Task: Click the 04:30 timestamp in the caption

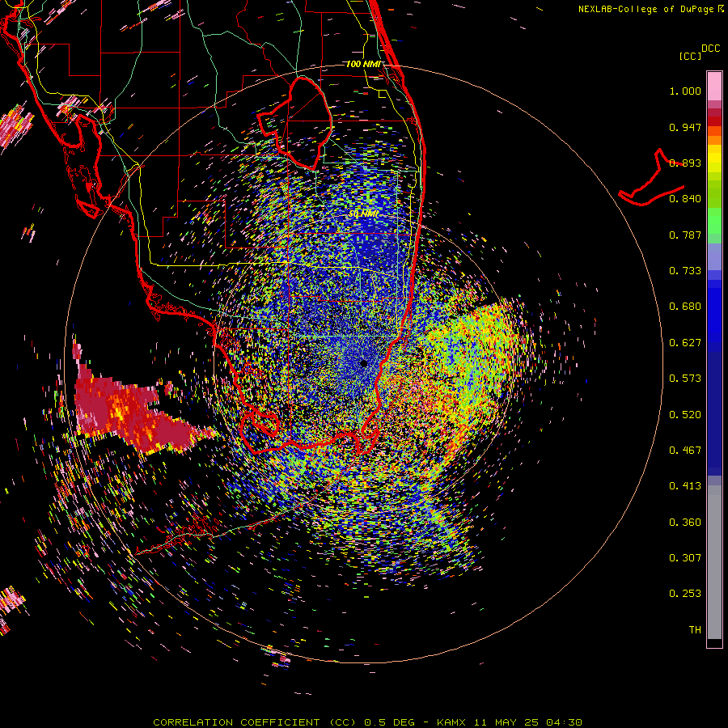Action: coord(564,722)
